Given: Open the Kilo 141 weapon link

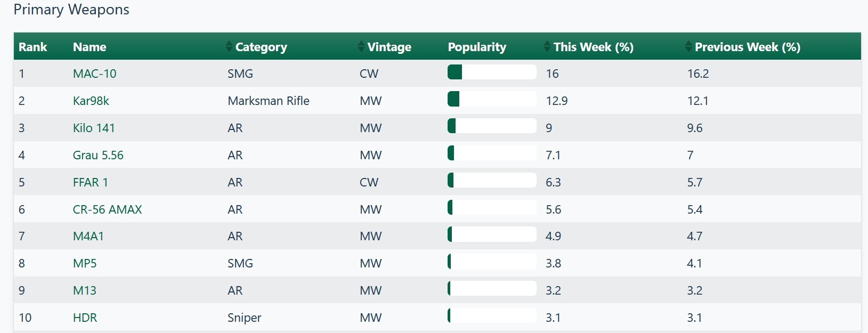Looking at the screenshot, I should 94,128.
